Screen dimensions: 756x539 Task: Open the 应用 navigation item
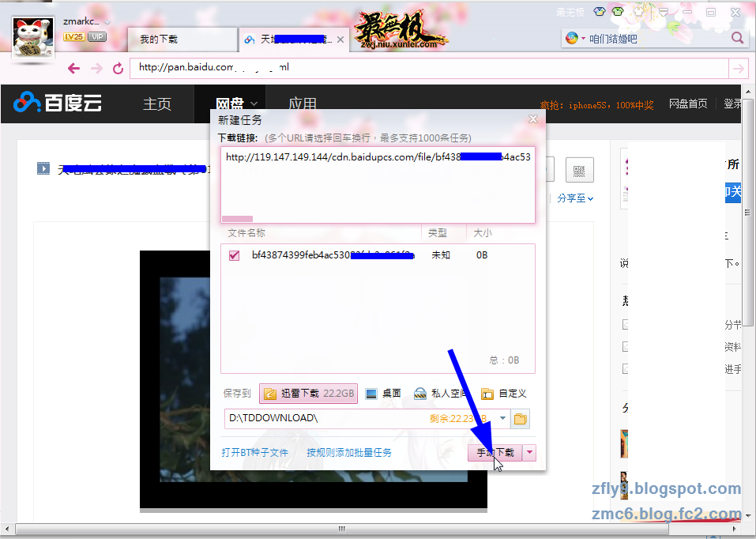303,104
